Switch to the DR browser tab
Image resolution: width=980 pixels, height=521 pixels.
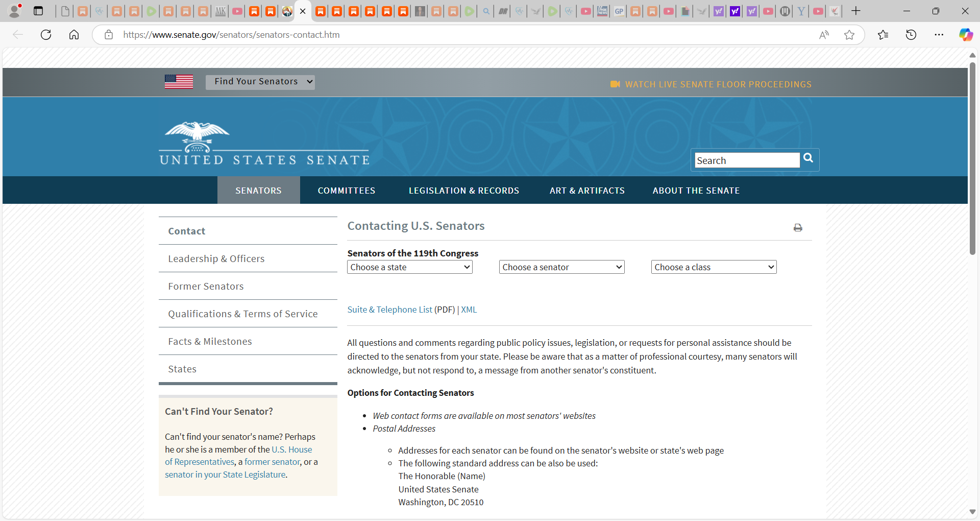[503, 11]
